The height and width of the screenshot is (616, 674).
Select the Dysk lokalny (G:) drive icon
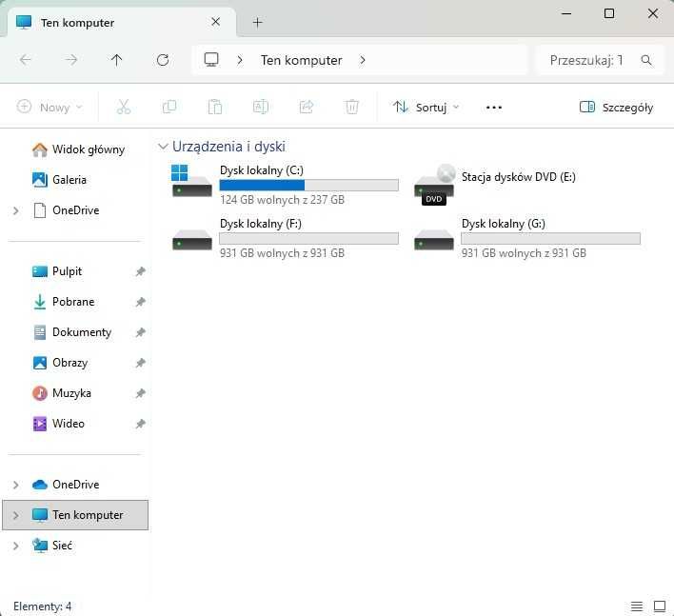(434, 240)
